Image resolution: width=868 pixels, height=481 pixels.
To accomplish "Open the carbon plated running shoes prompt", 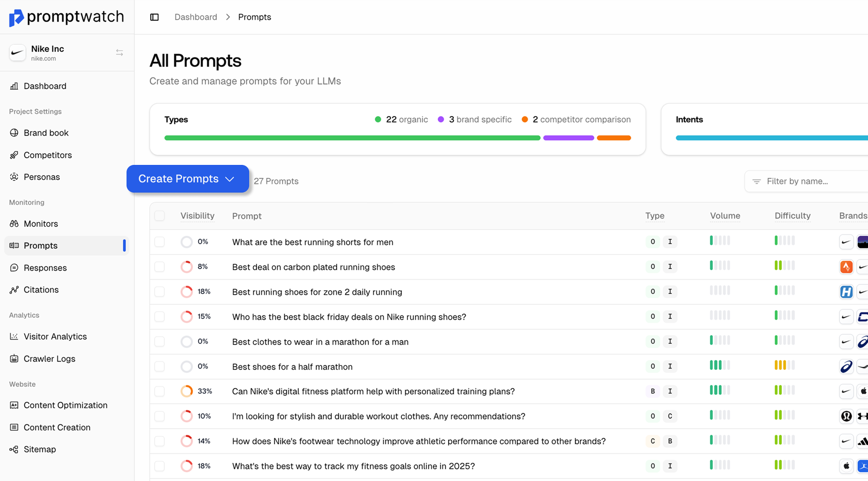I will point(313,267).
